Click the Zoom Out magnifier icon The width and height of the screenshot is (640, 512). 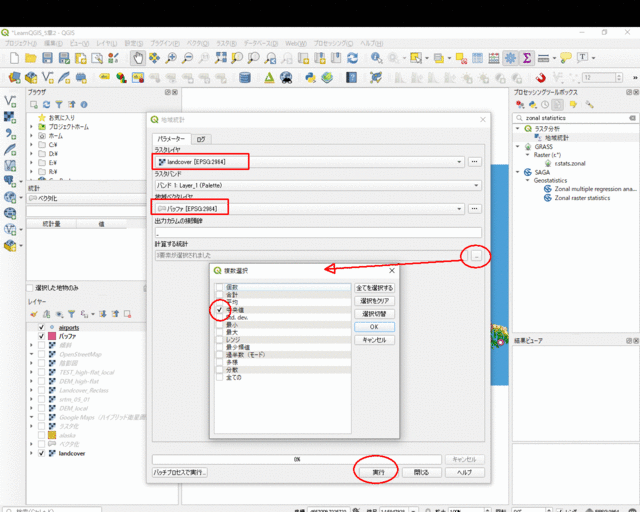click(187, 58)
